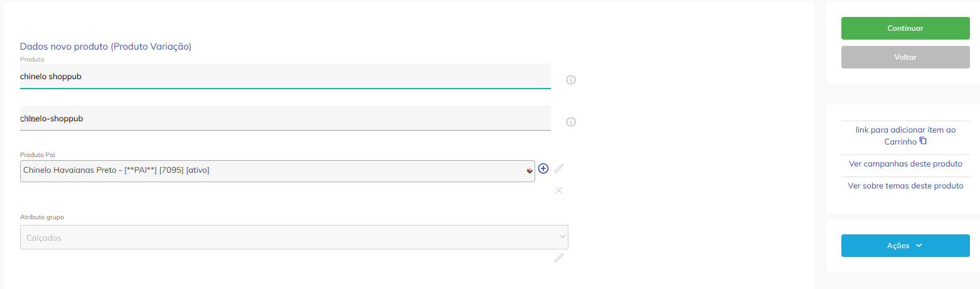The image size is (980, 289).
Task: Open Ver campanhas deste produto link
Action: (905, 164)
